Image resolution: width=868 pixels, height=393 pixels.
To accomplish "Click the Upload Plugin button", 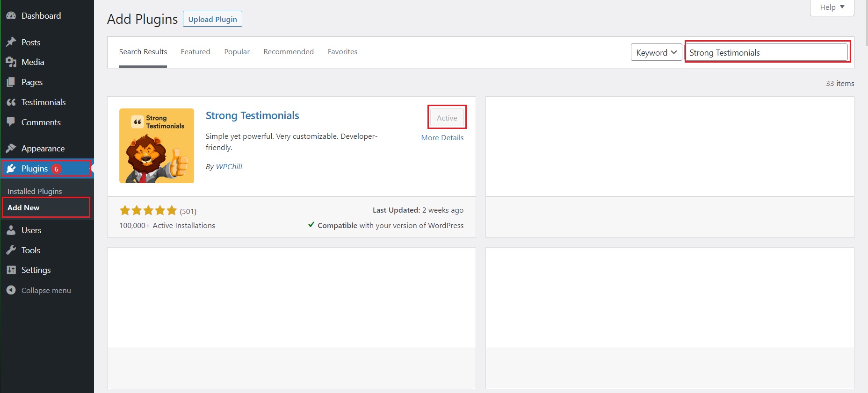I will point(212,19).
